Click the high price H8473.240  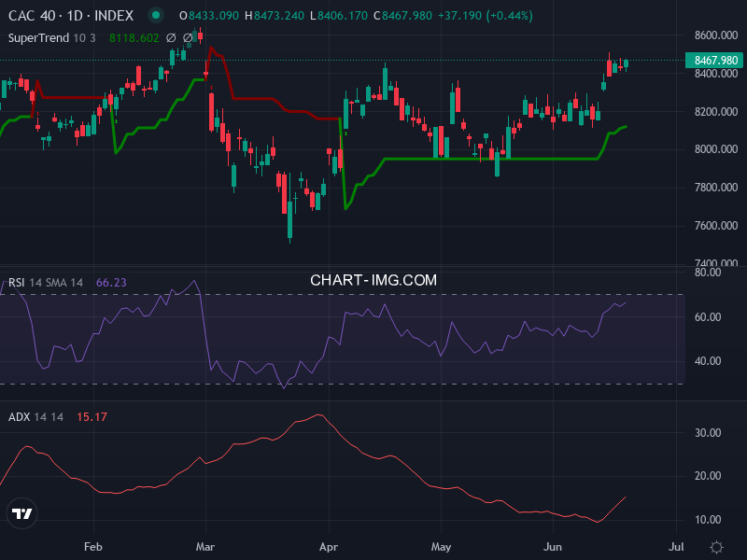tap(275, 16)
